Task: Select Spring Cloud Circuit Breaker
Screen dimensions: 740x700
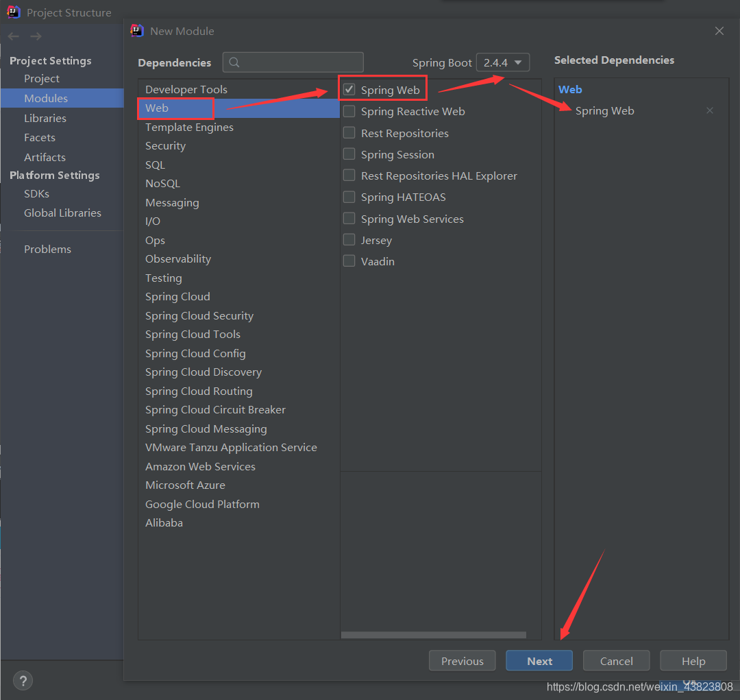Action: (x=239, y=410)
